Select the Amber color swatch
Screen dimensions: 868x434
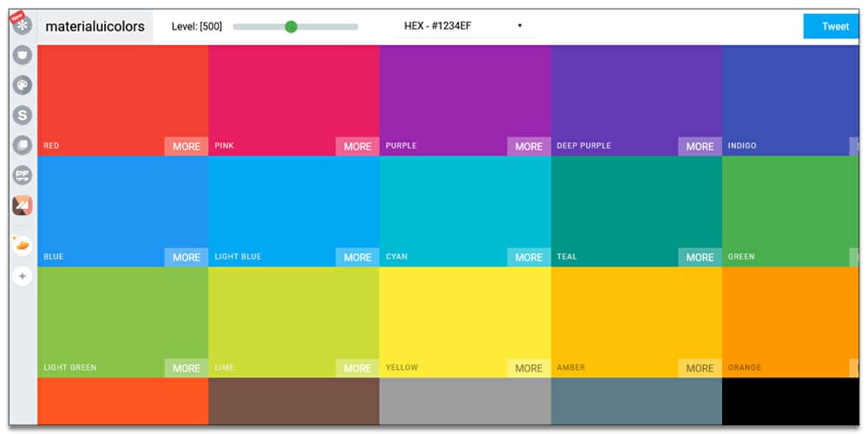(636, 322)
